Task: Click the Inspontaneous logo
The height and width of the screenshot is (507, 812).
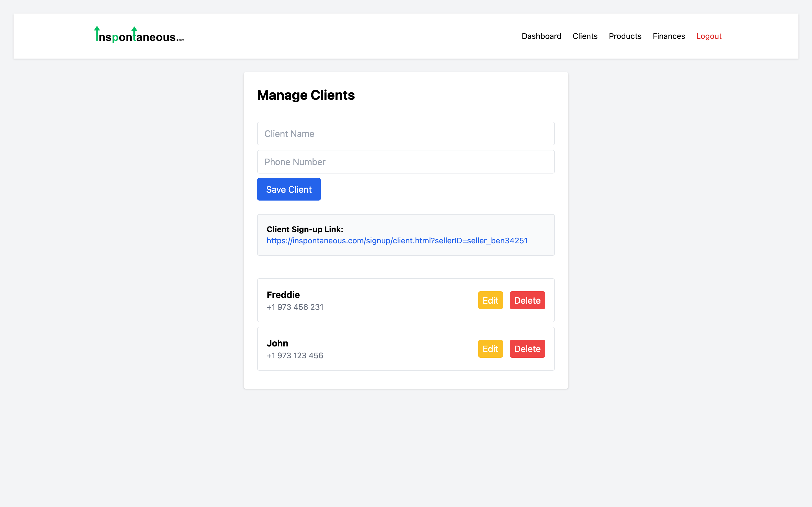Action: point(139,35)
